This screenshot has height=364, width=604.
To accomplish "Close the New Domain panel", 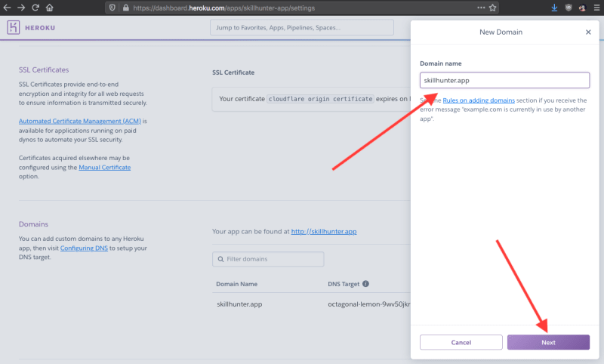I will pos(588,32).
